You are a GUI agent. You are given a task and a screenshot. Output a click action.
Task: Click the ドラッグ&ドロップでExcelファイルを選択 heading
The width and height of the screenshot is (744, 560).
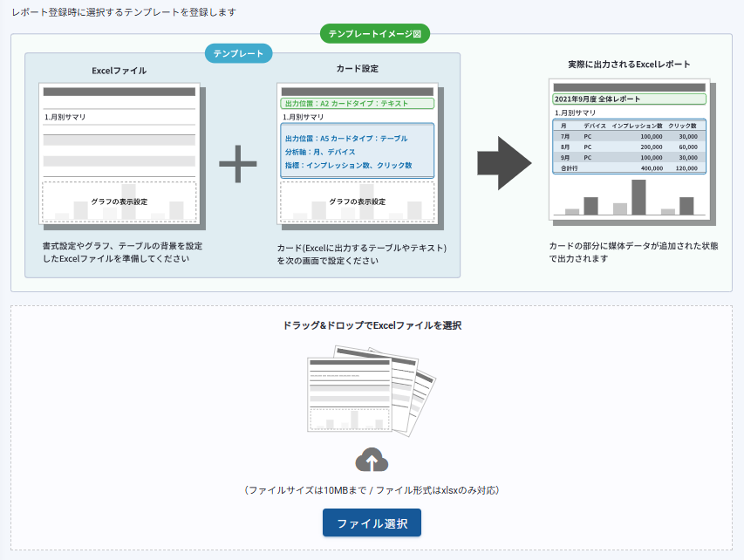tap(372, 325)
